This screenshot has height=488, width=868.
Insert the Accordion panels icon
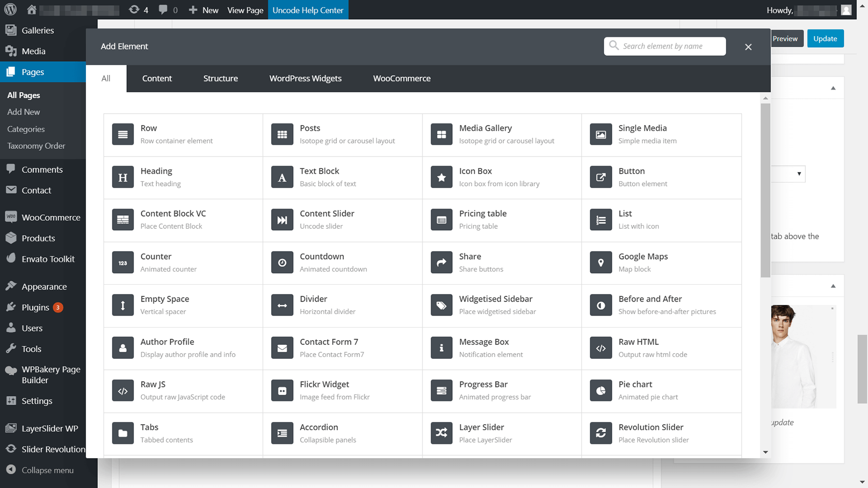282,433
